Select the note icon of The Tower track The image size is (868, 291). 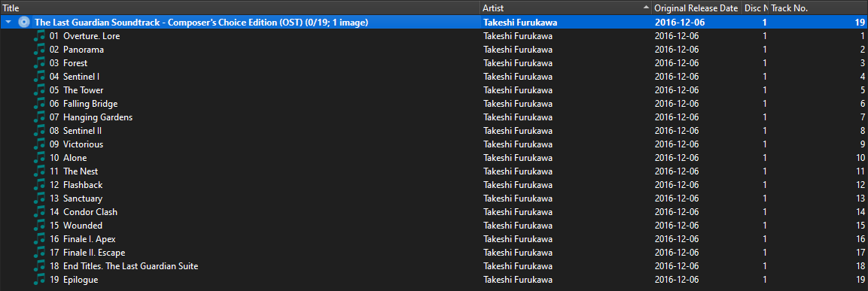point(38,90)
